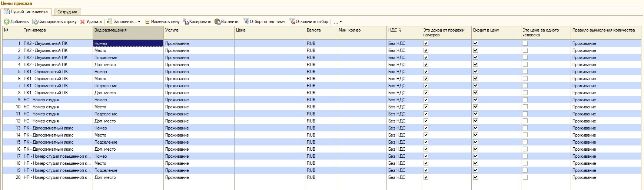Image resolution: width=644 pixels, height=190 pixels.
Task: Select Место cell in row 18
Action: click(128, 163)
